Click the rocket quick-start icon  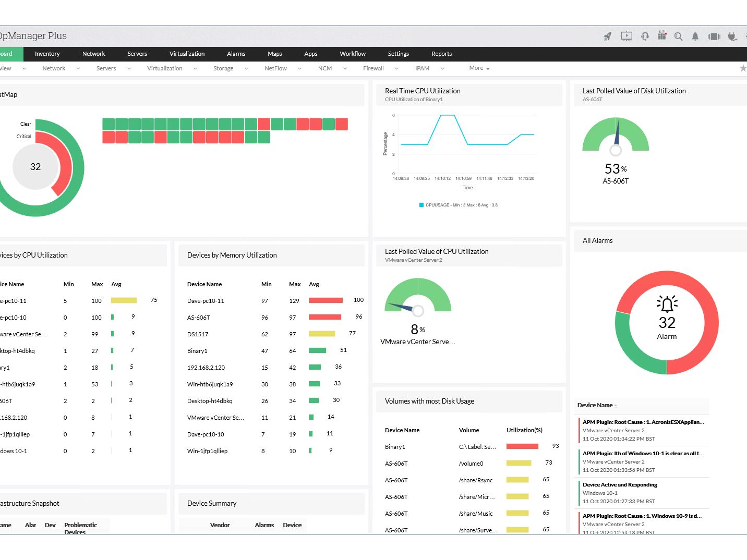[608, 36]
